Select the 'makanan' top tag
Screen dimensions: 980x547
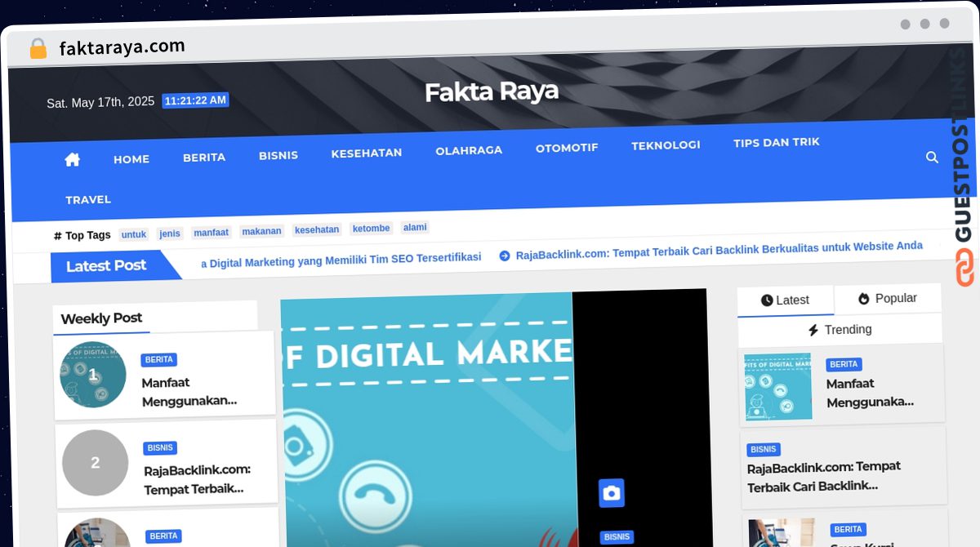point(261,231)
